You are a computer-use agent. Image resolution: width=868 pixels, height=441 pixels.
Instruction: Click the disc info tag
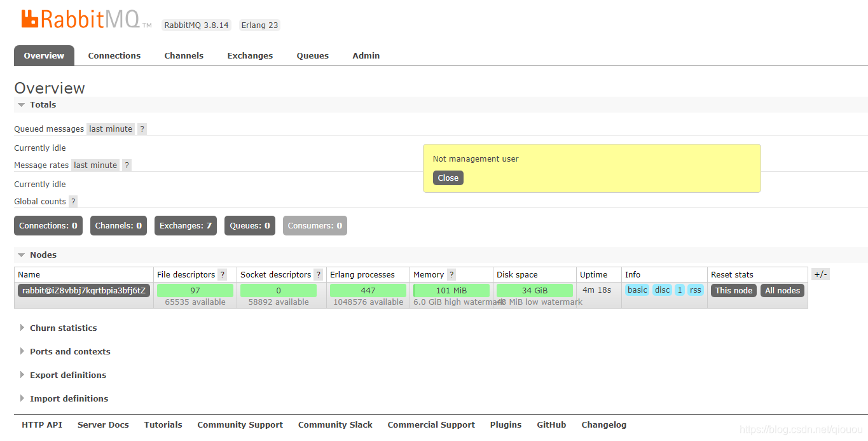(663, 290)
